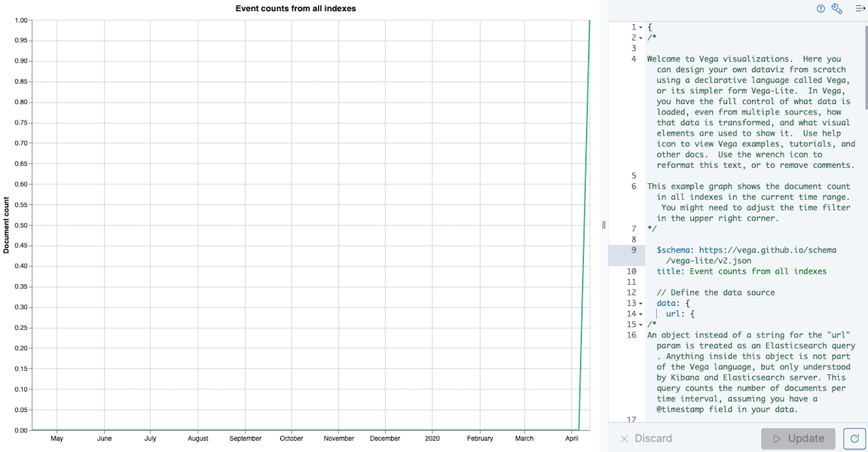Viewport: 868px width, 452px height.
Task: Collapse the editor sidebar with arrow icon
Action: pos(860,9)
